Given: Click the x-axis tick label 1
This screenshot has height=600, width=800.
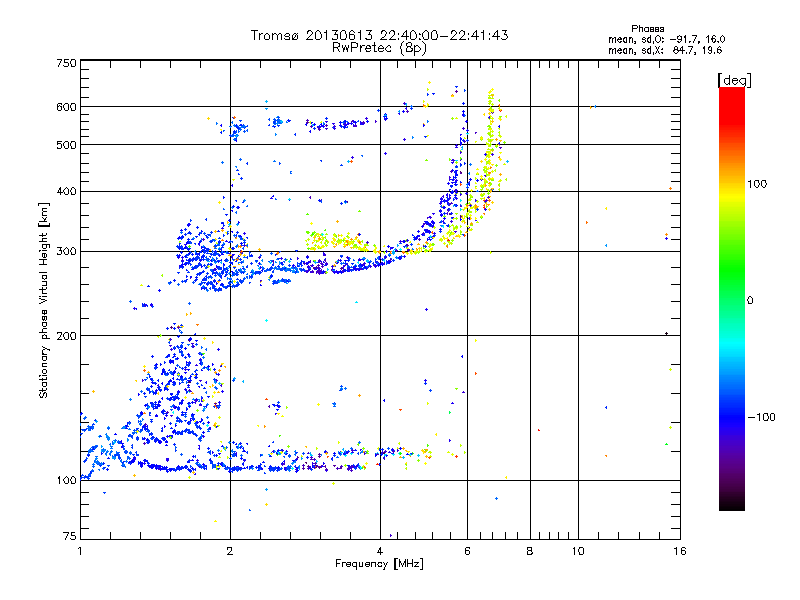Looking at the screenshot, I should (80, 551).
